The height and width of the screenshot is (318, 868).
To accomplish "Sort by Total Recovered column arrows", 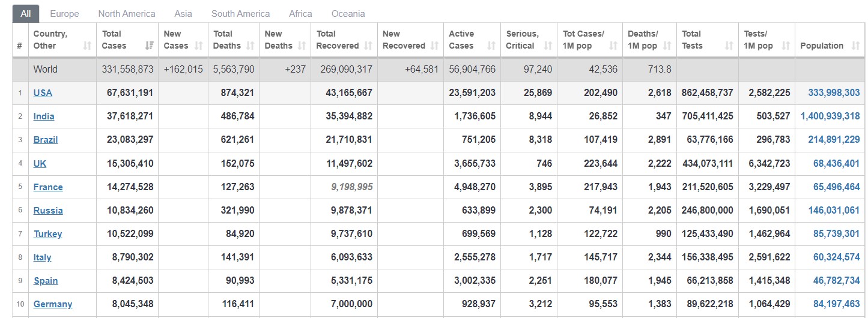I will pyautogui.click(x=368, y=46).
